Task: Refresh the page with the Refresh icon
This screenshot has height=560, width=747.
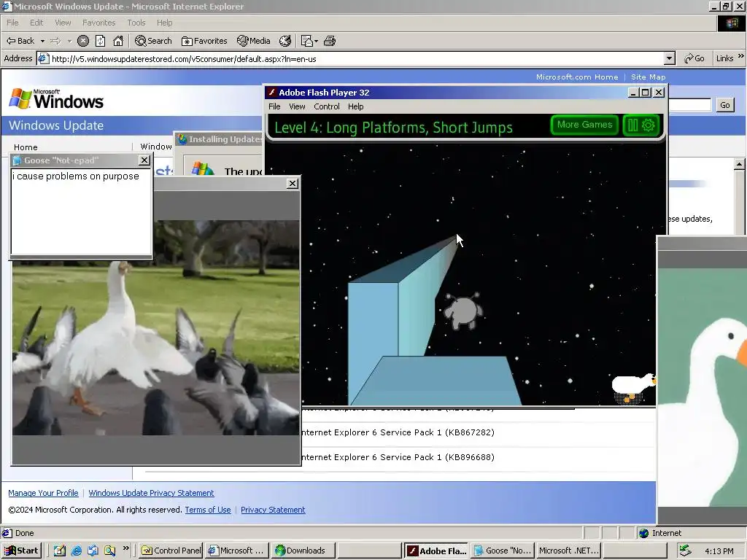Action: pos(100,41)
